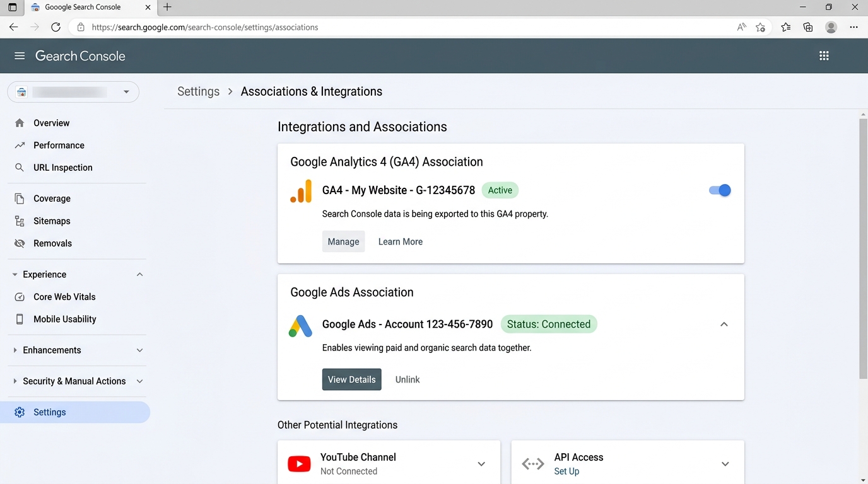
Task: Expand the YouTube Channel card
Action: pyautogui.click(x=481, y=464)
